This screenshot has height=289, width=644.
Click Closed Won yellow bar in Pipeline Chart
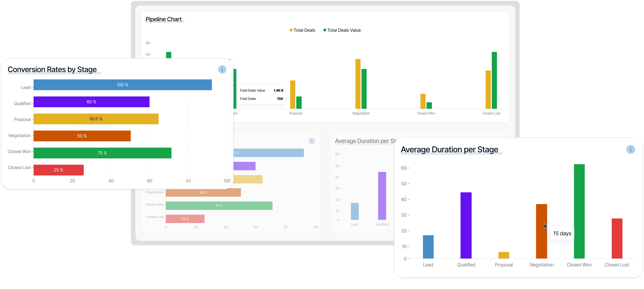[423, 101]
